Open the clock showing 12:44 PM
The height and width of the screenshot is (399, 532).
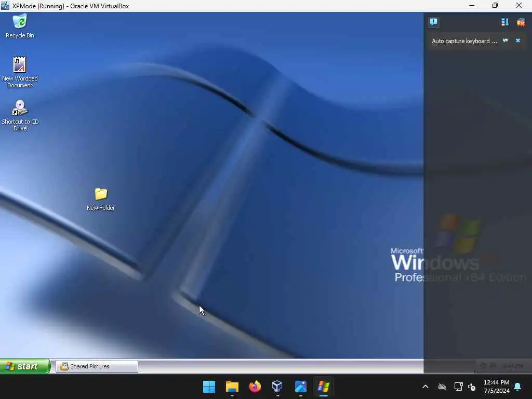click(496, 387)
